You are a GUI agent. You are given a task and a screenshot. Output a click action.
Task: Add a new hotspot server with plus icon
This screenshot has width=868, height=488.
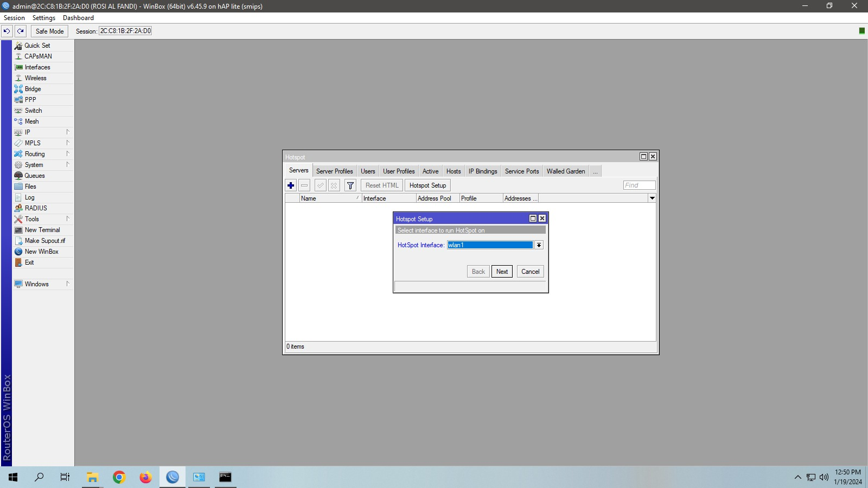291,185
